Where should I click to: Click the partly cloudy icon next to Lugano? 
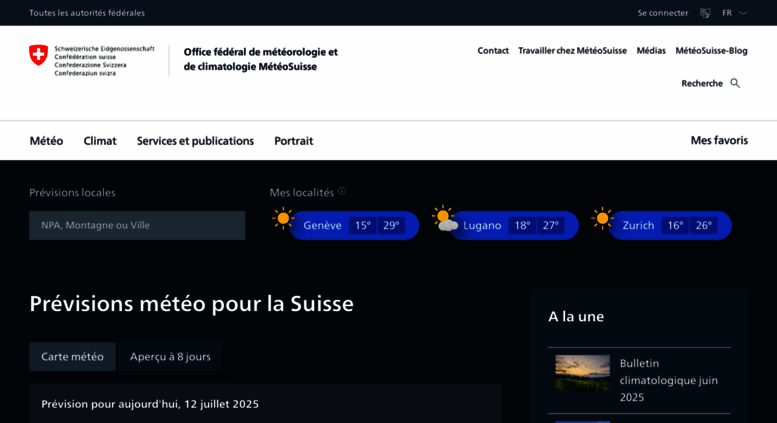(444, 218)
